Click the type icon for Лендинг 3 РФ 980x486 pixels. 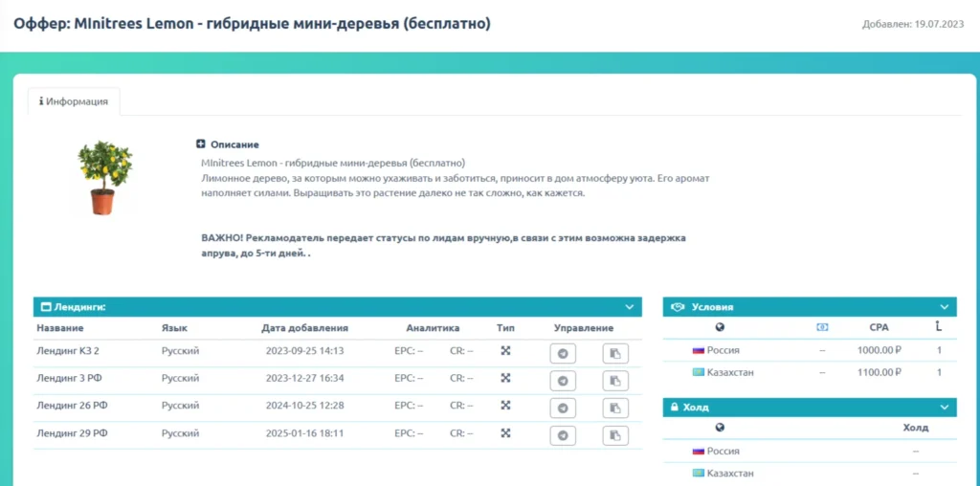coord(505,378)
